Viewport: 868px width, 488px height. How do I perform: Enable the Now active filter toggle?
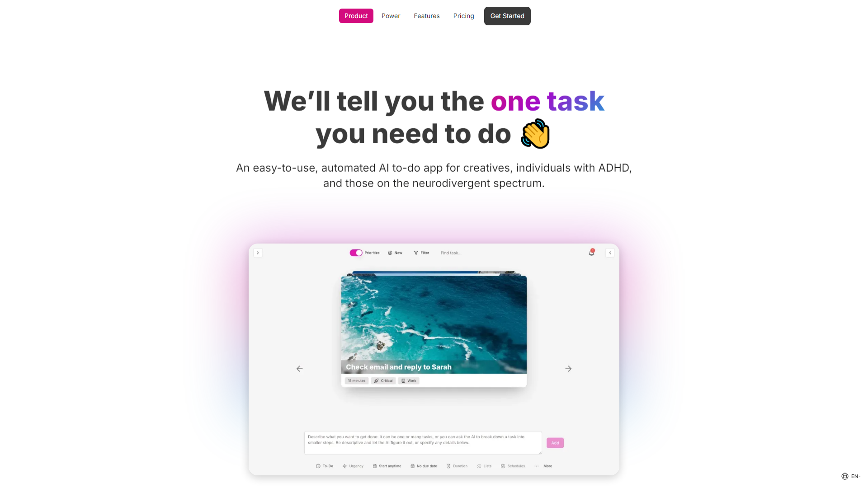[x=395, y=253]
